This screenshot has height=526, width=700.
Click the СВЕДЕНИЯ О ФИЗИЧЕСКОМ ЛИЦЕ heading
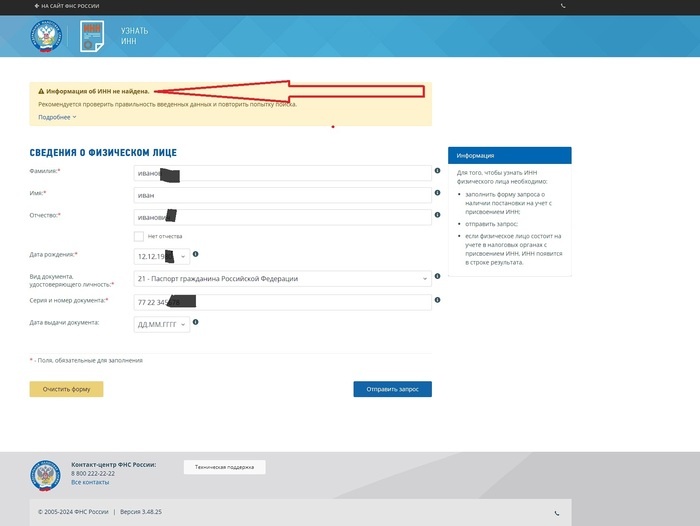pyautogui.click(x=103, y=153)
